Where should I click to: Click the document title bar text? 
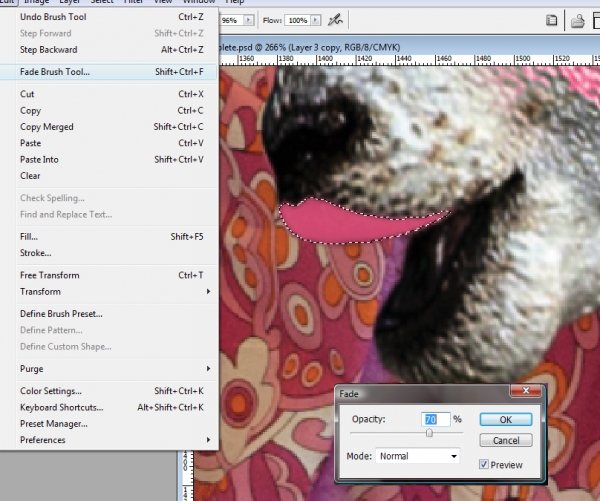(x=310, y=47)
